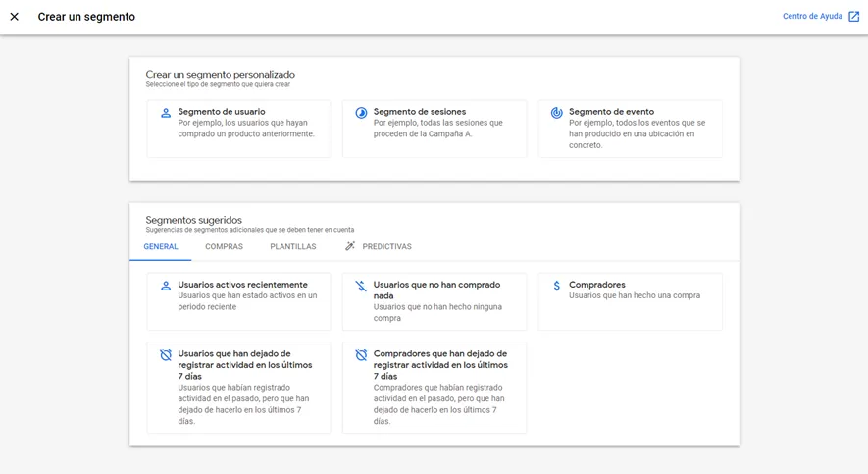Switch to the COMPRAS tab
Screen dimensions: 868x474
click(x=225, y=247)
